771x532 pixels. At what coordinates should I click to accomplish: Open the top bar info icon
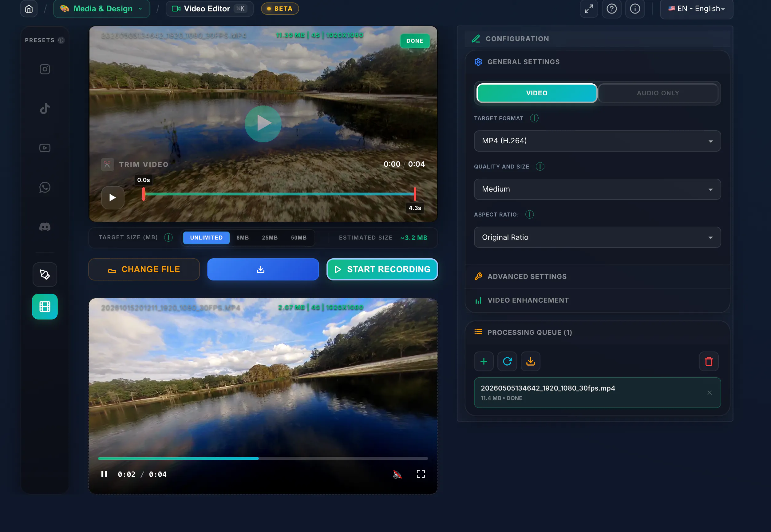(x=635, y=9)
